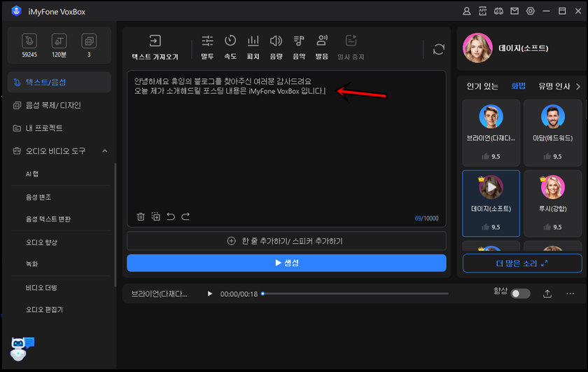Image resolution: width=588 pixels, height=372 pixels.
Task: Undo the last text edit
Action: pos(171,216)
